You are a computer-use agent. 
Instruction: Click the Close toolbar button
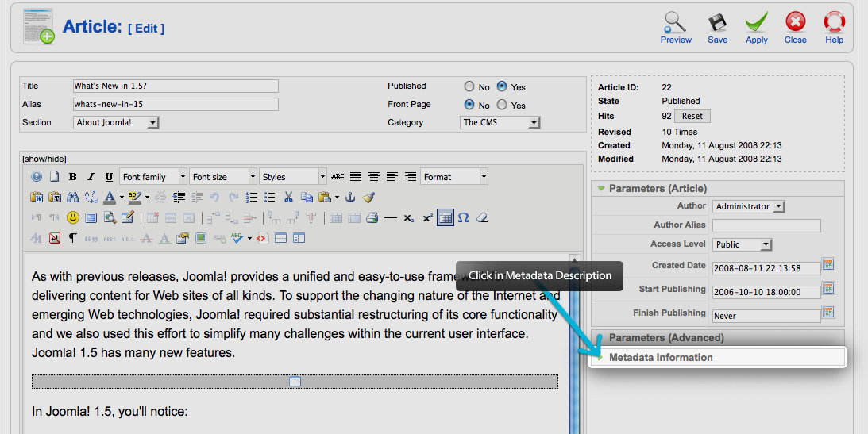click(x=796, y=28)
